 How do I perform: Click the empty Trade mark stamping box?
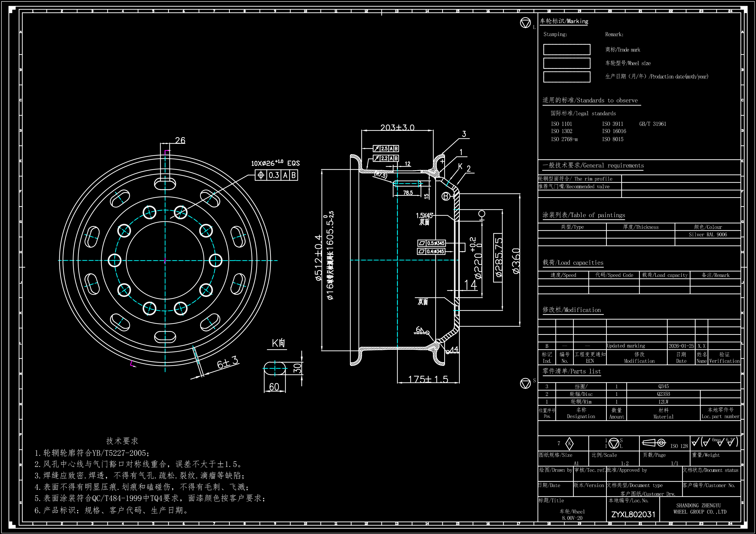[567, 50]
